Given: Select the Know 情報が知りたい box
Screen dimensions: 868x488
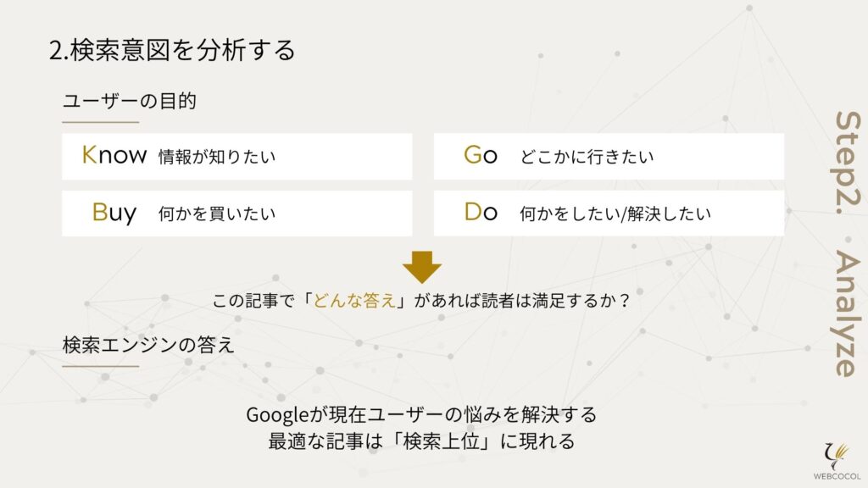Looking at the screenshot, I should point(237,156).
